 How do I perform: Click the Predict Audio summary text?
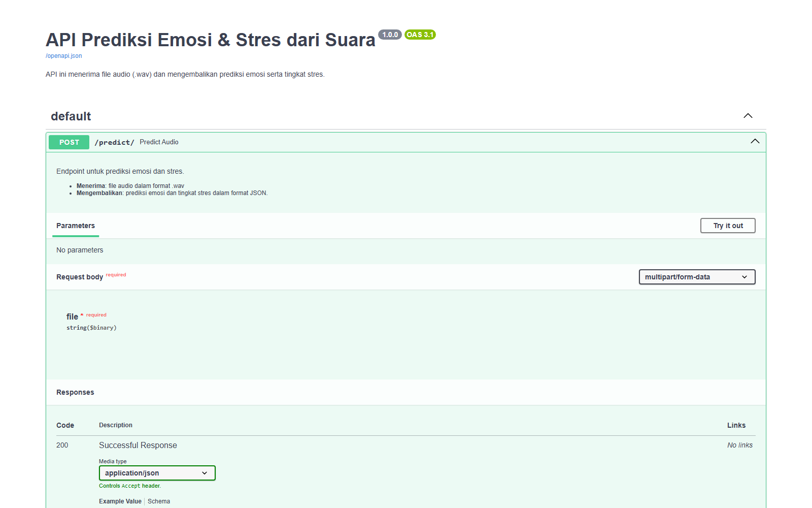159,142
